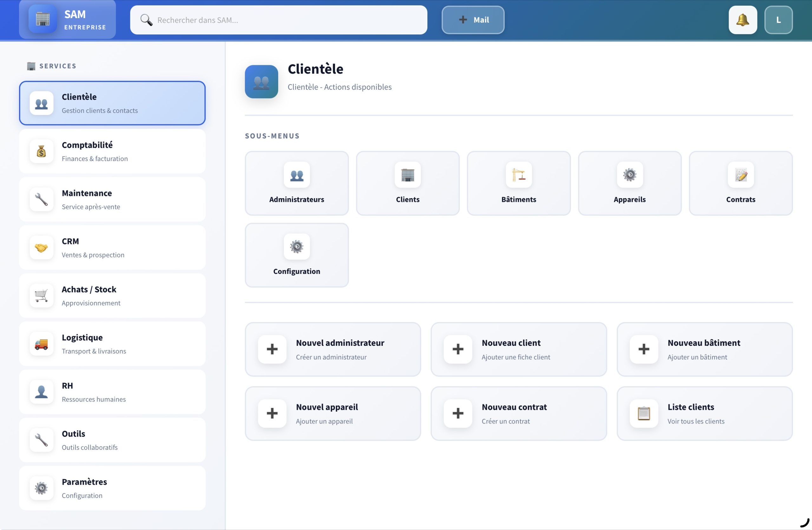Click the notification bell icon
This screenshot has width=812, height=530.
[x=743, y=20]
